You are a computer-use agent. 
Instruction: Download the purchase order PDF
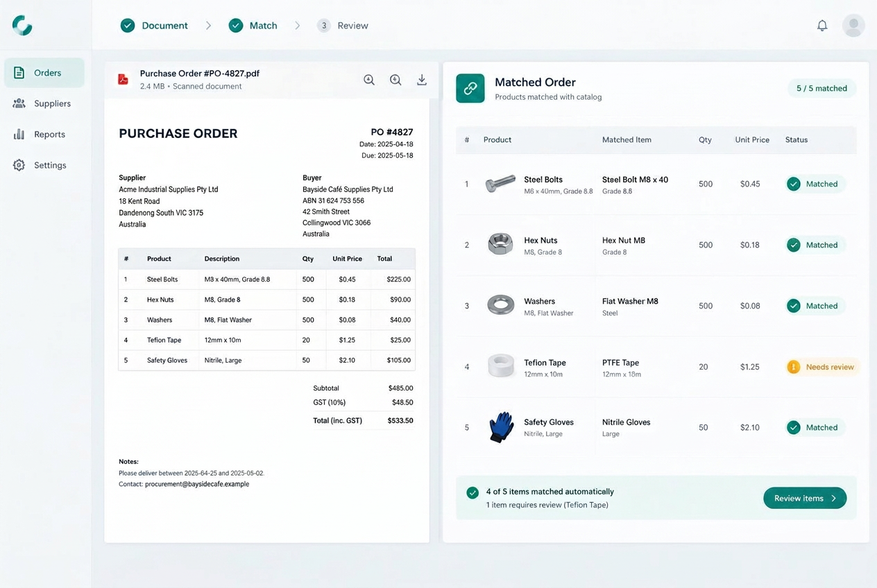422,80
